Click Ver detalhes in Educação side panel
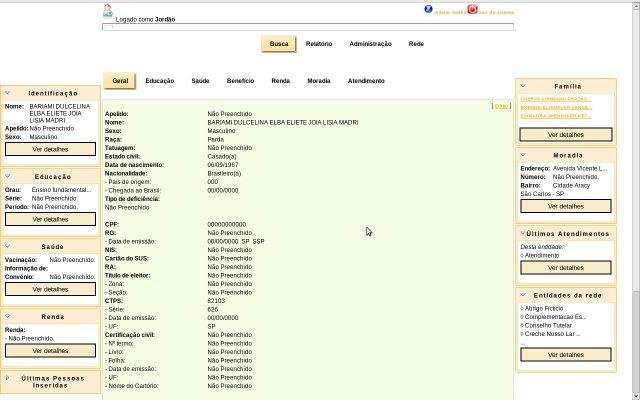Screen dimensions: 640x400 50,219
